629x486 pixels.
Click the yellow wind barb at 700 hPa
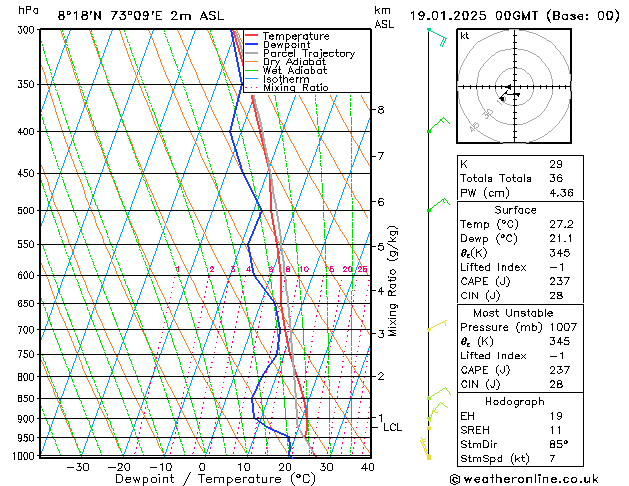click(x=437, y=325)
